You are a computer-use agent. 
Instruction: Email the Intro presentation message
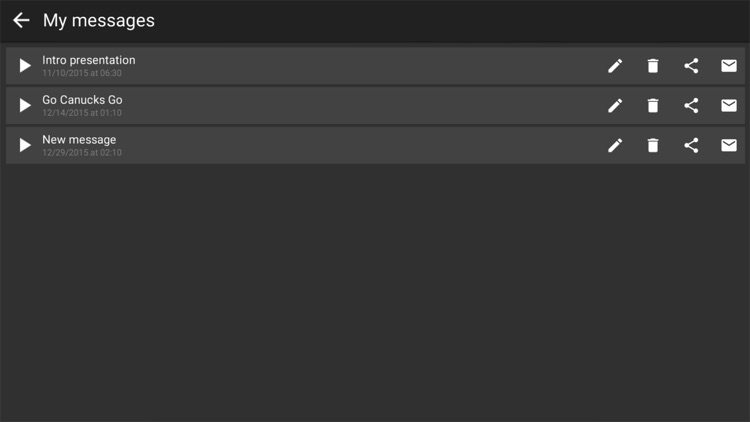[x=729, y=66]
